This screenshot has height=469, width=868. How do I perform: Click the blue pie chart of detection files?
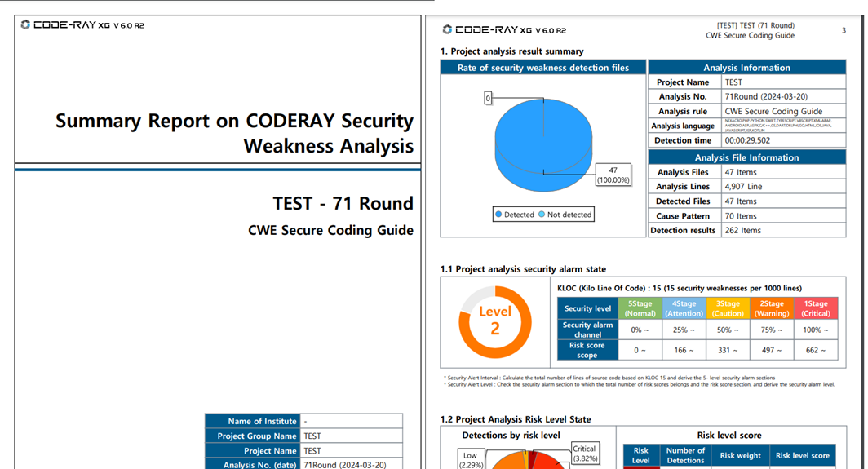(543, 145)
